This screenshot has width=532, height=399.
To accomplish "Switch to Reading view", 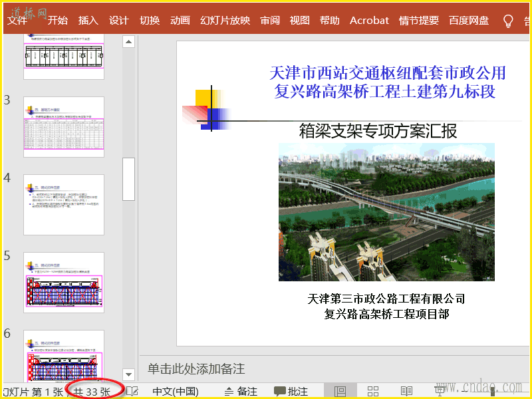I will tap(406, 391).
